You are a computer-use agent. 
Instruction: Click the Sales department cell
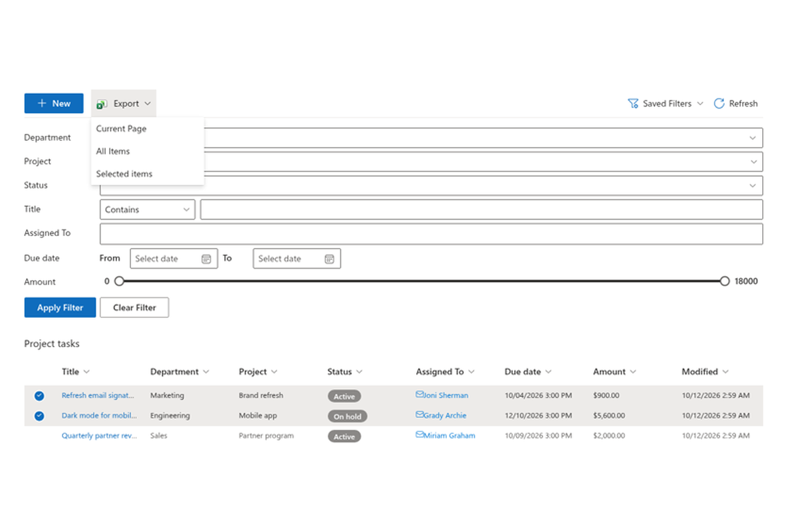coord(159,436)
